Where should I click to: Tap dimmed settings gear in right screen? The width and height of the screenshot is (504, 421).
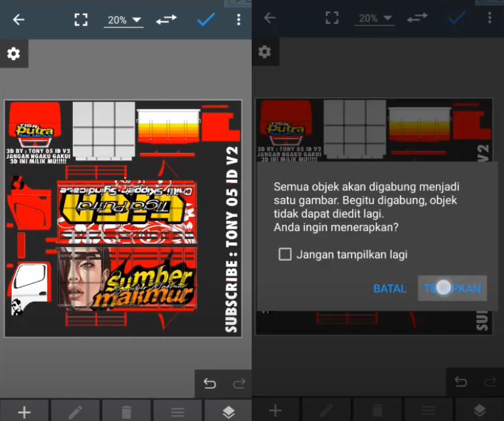pyautogui.click(x=265, y=51)
